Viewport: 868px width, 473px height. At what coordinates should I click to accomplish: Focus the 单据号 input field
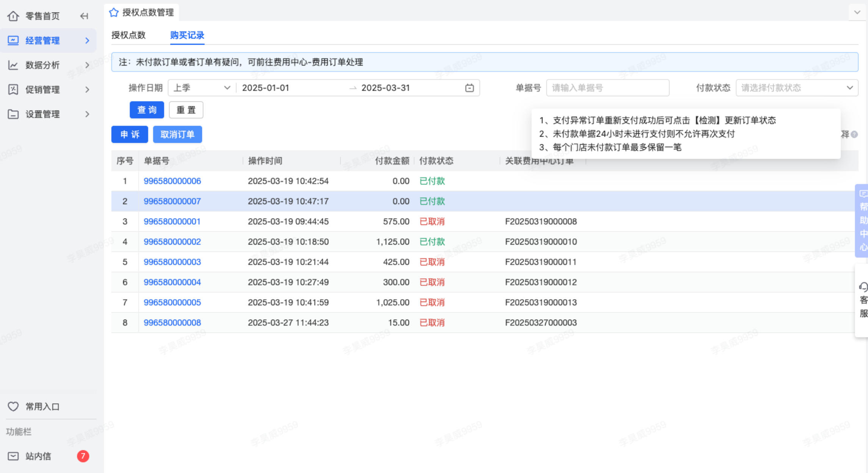point(608,88)
